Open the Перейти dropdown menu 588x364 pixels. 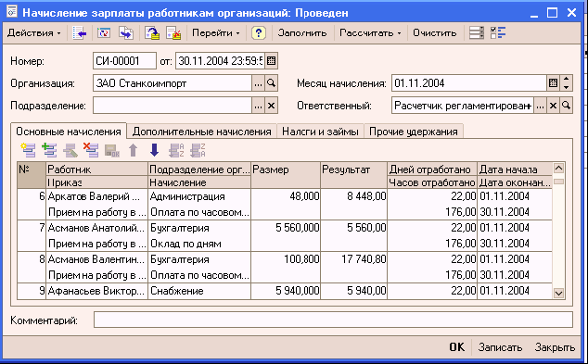click(x=215, y=33)
